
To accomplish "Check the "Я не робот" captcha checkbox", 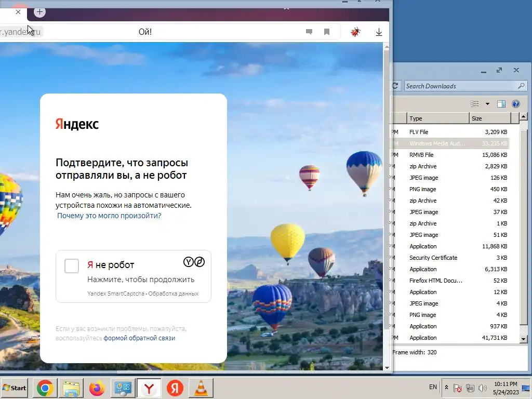I will click(72, 265).
